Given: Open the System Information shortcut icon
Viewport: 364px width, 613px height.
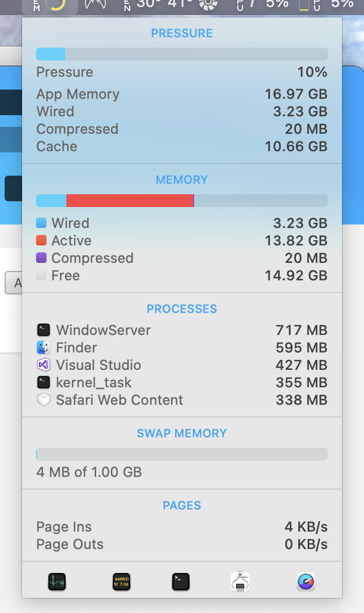Looking at the screenshot, I should pyautogui.click(x=241, y=582).
